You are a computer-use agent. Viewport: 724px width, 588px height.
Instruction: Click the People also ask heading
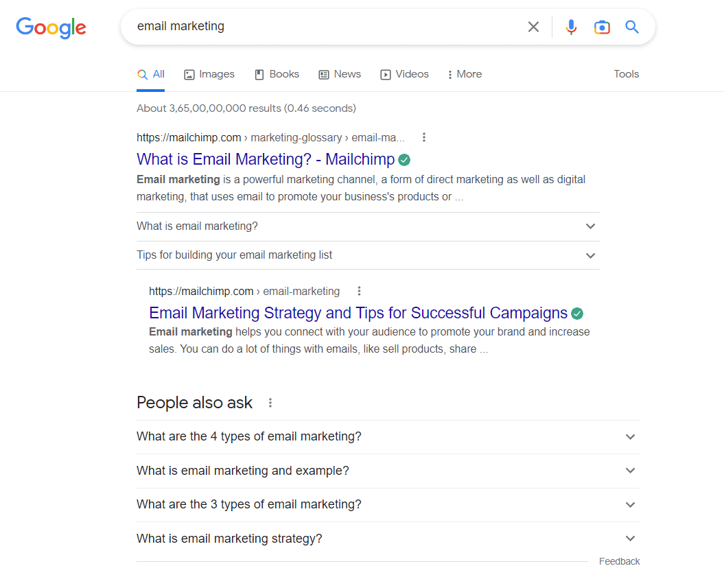click(194, 403)
